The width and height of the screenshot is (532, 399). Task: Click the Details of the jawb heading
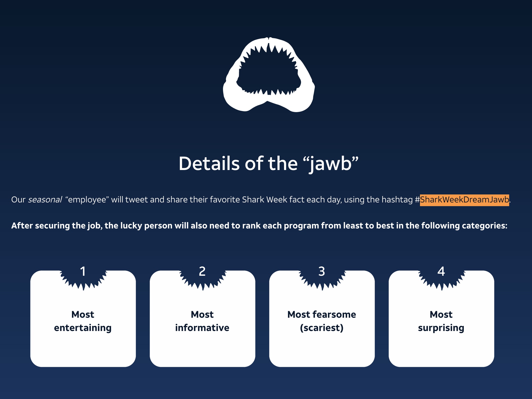268,163
